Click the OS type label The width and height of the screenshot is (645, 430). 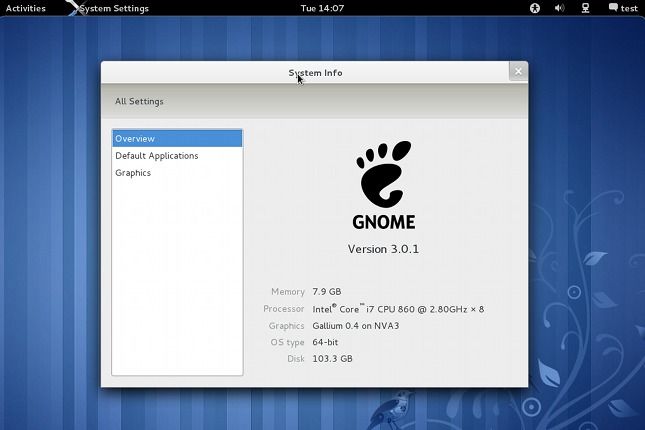(287, 342)
